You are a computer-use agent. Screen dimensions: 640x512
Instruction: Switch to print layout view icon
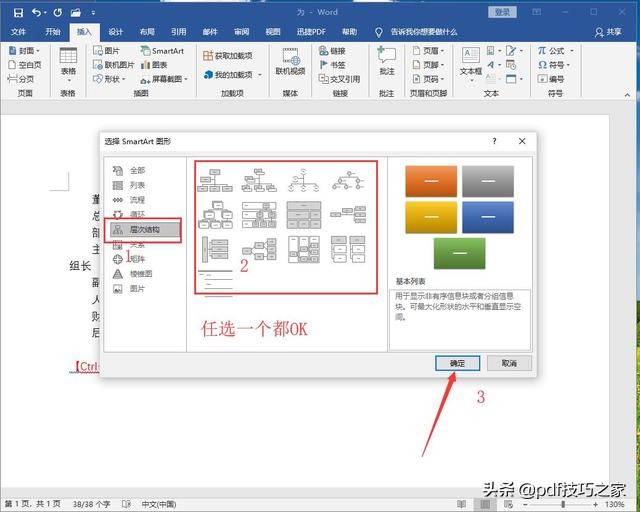click(x=485, y=504)
